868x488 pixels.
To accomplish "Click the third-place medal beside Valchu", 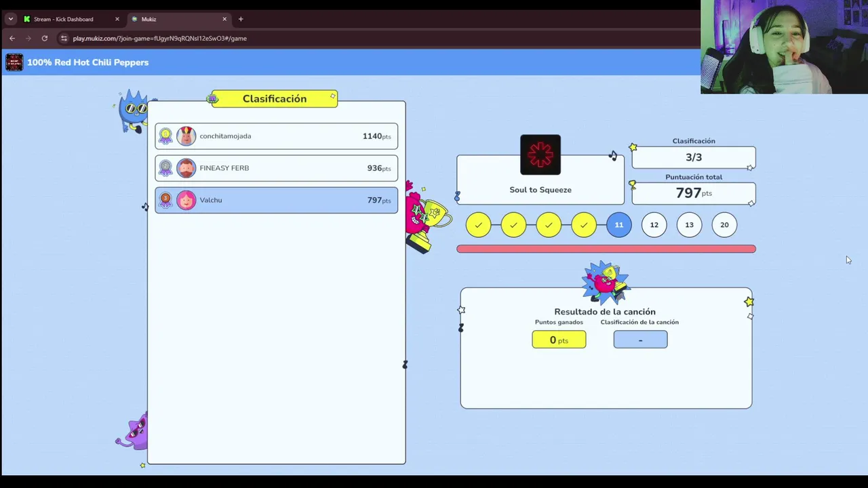I will (165, 200).
